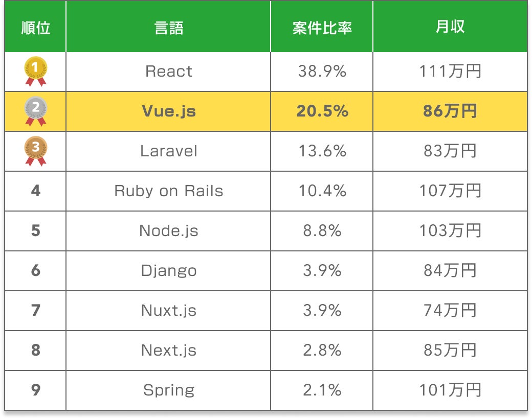This screenshot has height=419, width=532.
Task: Click the silver second-place medal icon
Action: 36,111
